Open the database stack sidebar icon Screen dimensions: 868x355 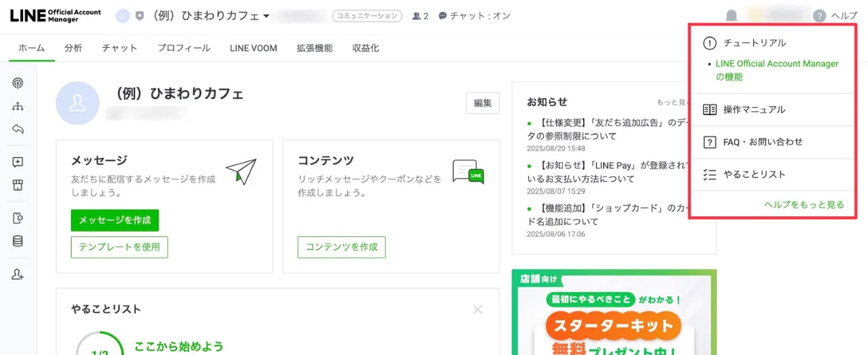click(x=18, y=241)
